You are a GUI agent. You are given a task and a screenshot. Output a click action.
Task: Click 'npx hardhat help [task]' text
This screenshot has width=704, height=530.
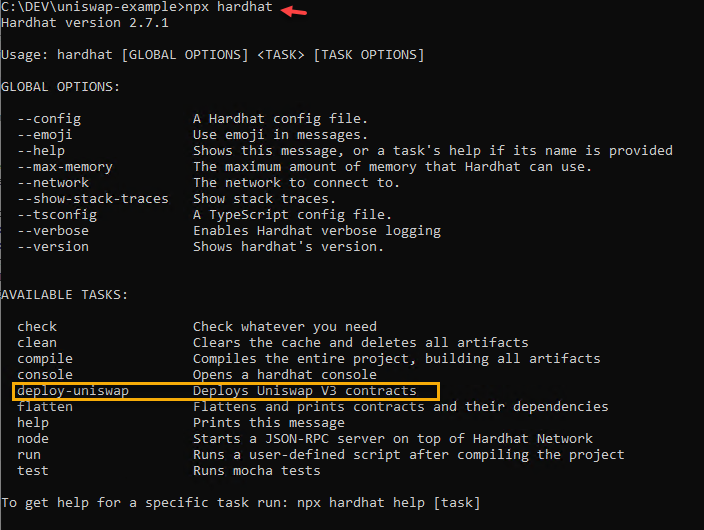coord(387,502)
